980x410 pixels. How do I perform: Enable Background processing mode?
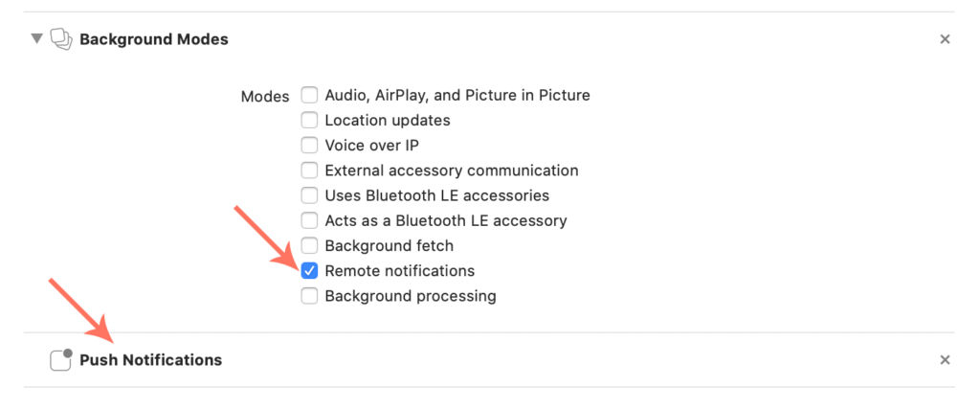pos(309,295)
